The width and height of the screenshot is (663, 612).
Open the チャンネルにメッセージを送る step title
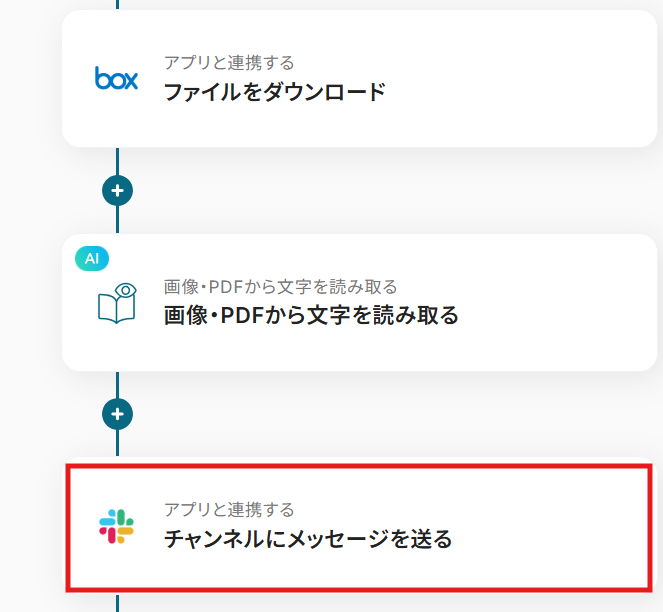[308, 540]
